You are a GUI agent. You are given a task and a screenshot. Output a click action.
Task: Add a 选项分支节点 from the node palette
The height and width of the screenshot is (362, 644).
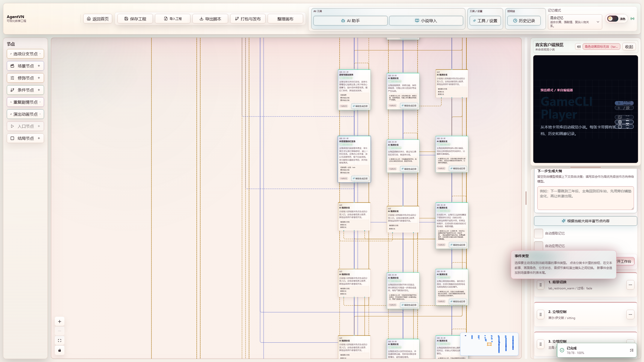(x=25, y=54)
